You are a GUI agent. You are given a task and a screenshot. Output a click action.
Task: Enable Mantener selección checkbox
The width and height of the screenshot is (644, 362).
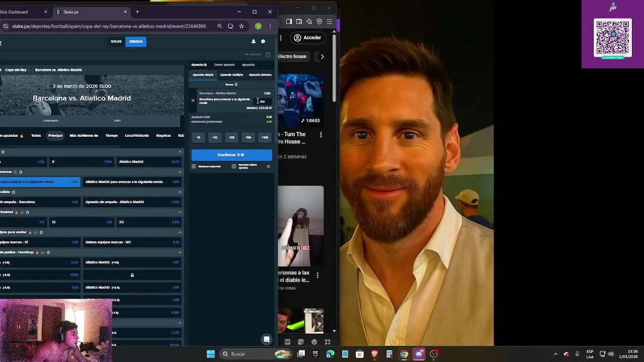(194, 166)
